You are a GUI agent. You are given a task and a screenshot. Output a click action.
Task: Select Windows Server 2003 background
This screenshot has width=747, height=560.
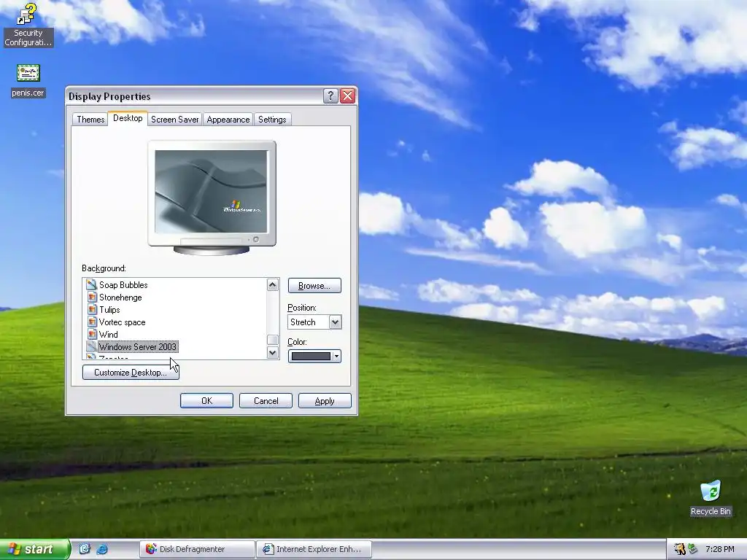tap(138, 346)
